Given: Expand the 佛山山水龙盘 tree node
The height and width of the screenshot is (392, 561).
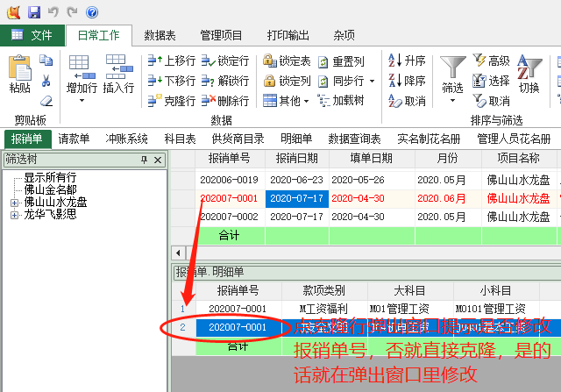Looking at the screenshot, I should coord(14,202).
